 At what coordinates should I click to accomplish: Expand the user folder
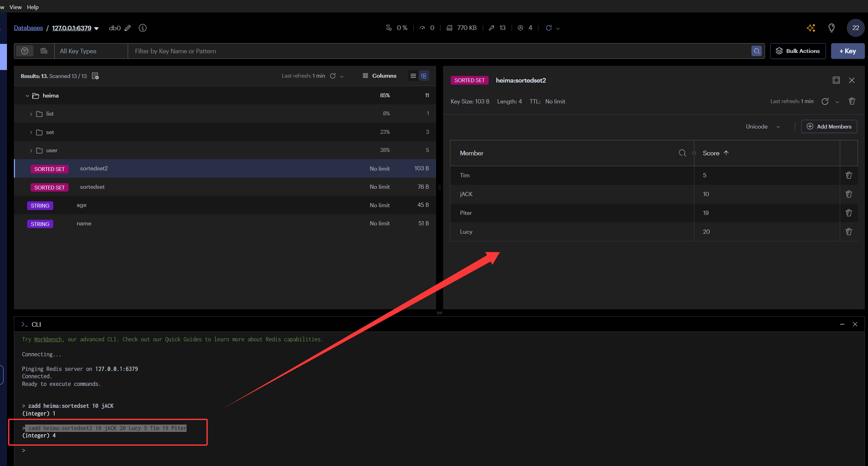(x=31, y=151)
